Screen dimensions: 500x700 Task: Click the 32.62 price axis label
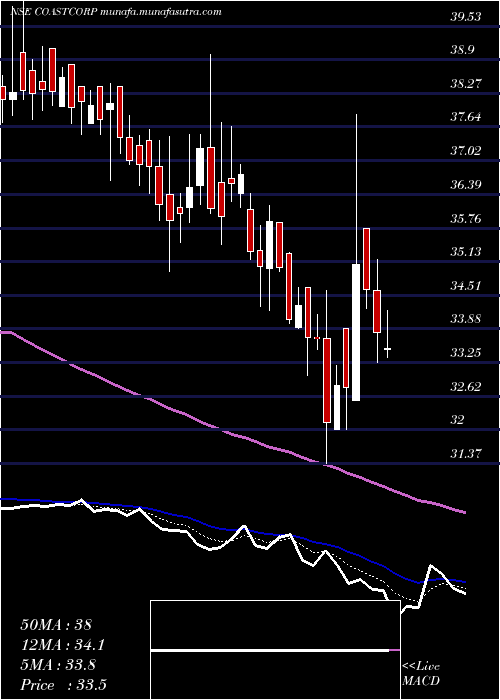click(x=466, y=387)
